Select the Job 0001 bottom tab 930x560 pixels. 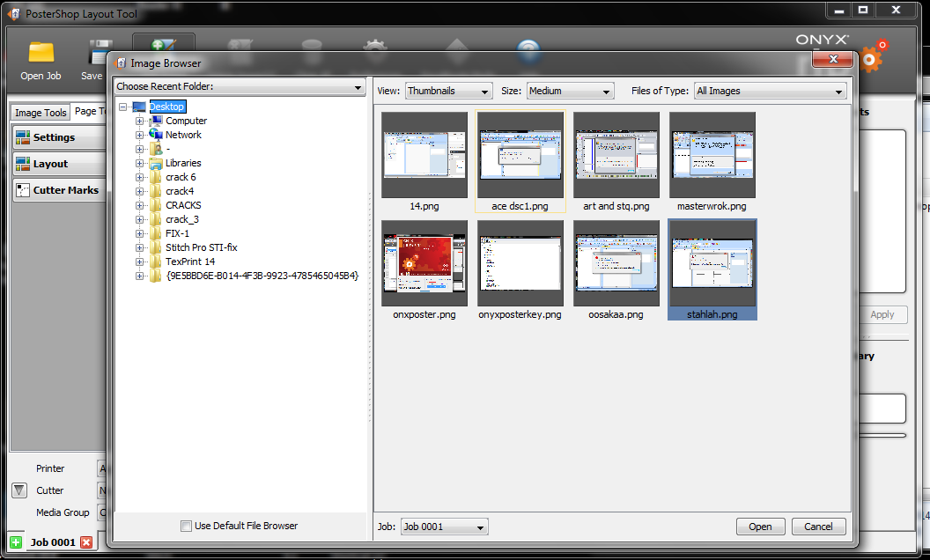point(53,542)
